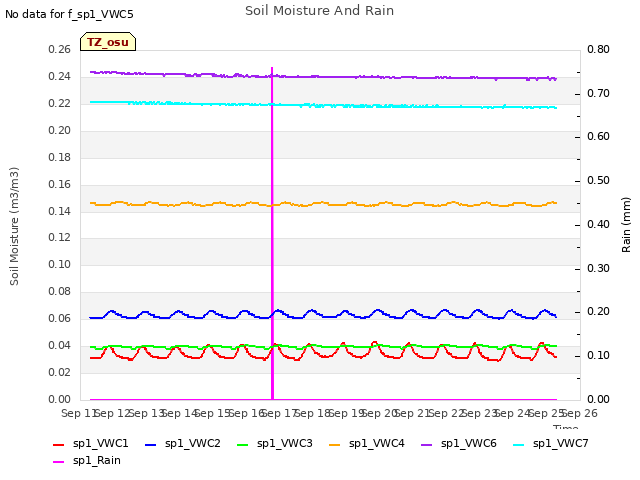
Task: Click the magenta rain spike line
Action: 272,233
